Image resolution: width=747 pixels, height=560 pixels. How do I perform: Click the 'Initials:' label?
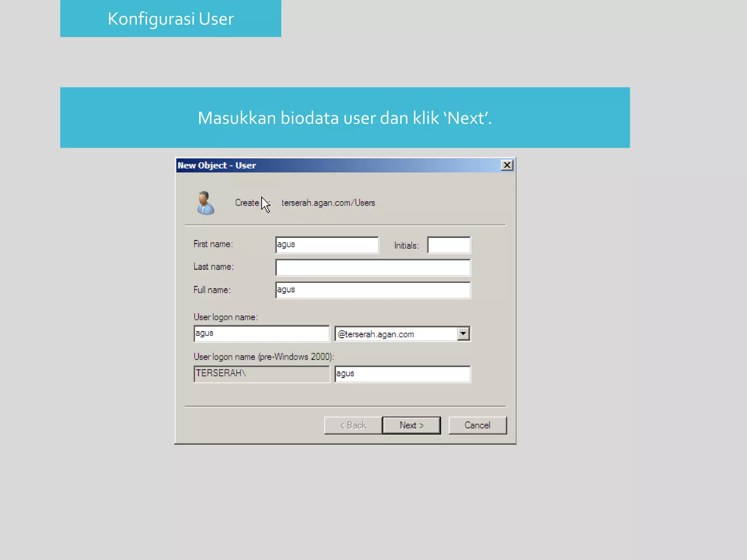tap(406, 245)
